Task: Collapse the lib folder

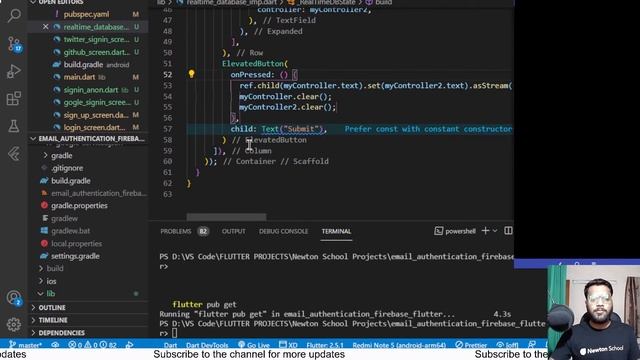Action: (51, 293)
